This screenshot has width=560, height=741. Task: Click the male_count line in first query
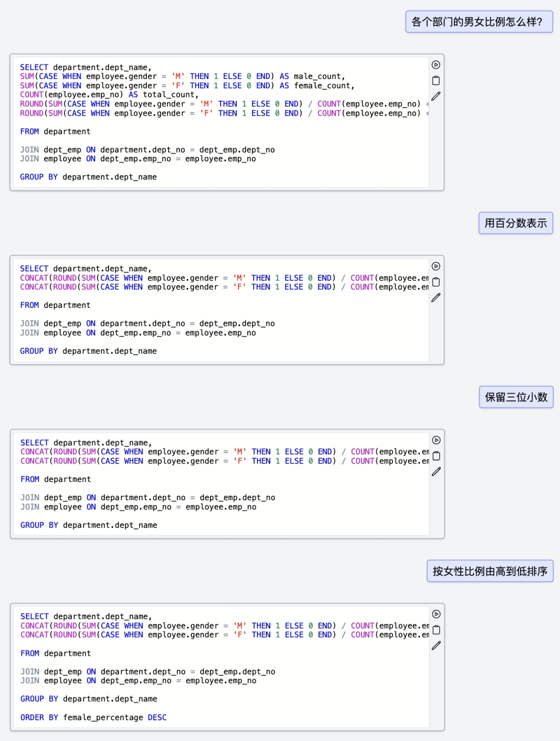[x=183, y=76]
